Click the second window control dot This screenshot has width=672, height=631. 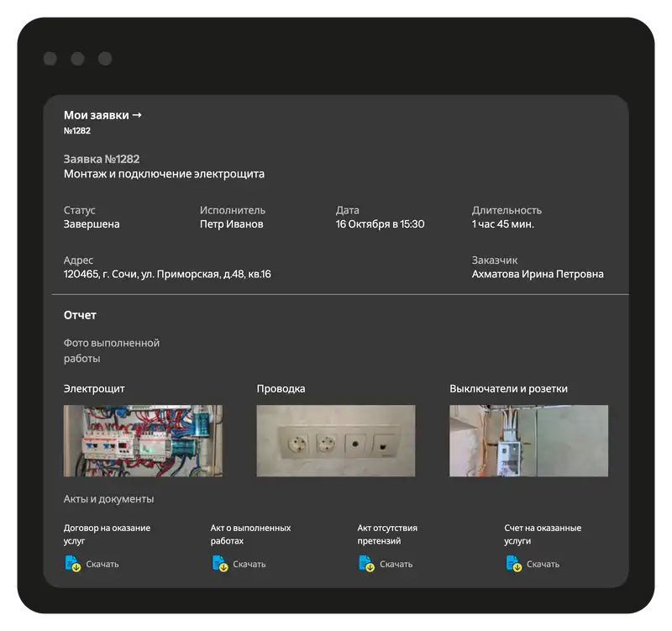77,59
